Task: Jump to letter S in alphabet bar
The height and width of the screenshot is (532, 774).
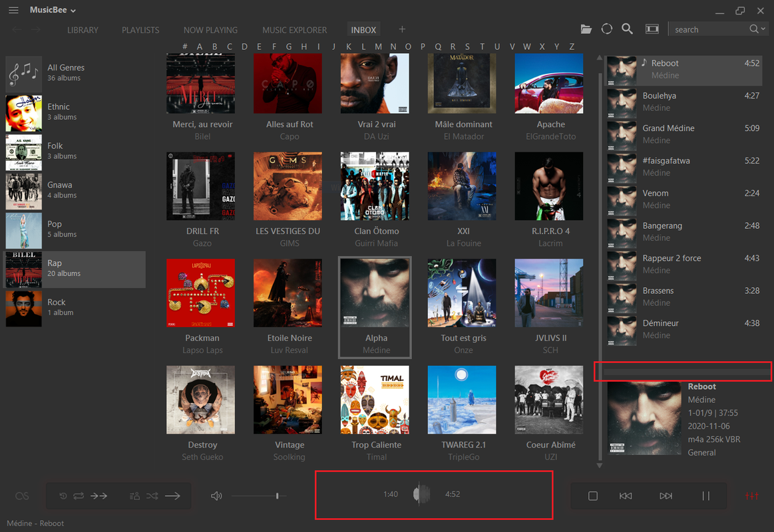Action: (467, 47)
